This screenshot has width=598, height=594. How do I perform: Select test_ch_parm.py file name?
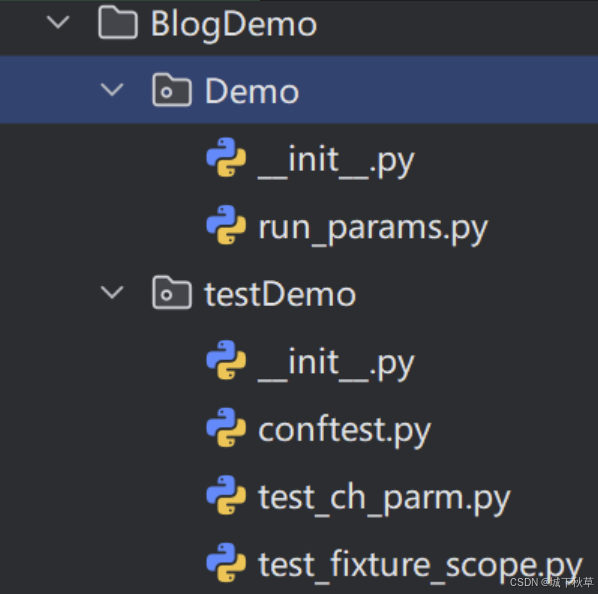(x=384, y=499)
